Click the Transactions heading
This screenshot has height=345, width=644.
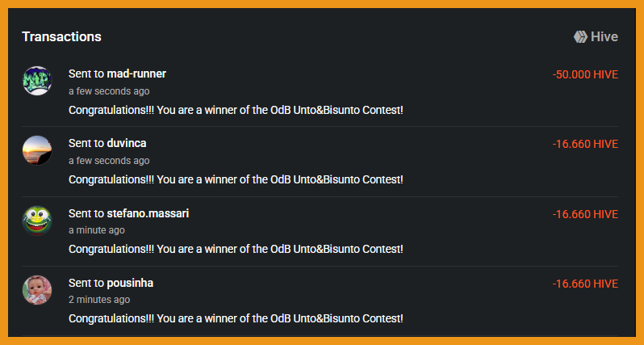point(61,36)
